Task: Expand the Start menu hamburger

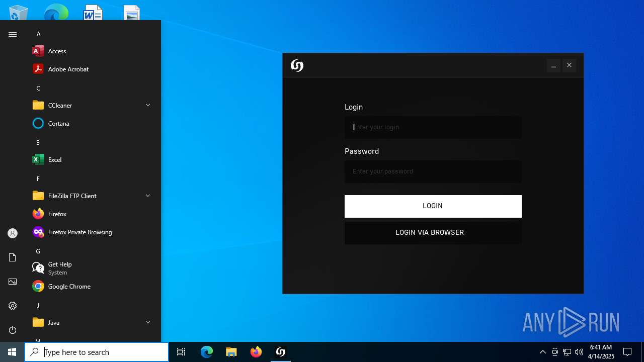Action: [13, 34]
